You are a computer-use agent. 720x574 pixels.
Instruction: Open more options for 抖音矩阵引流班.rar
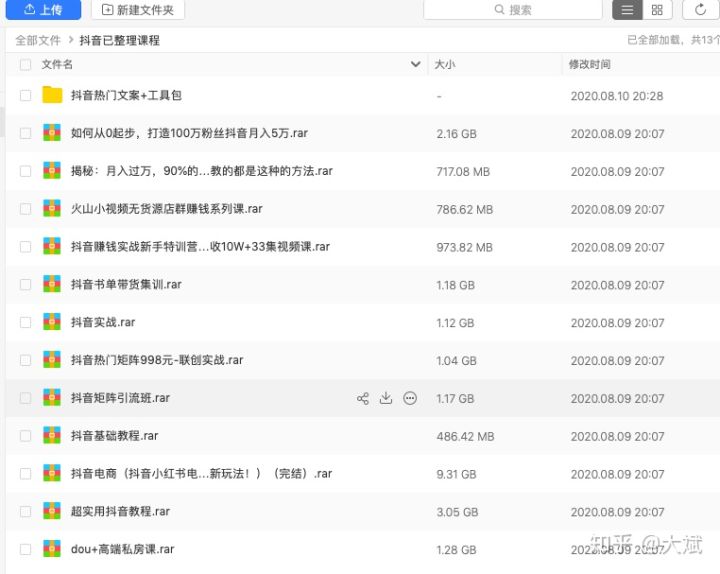[410, 398]
